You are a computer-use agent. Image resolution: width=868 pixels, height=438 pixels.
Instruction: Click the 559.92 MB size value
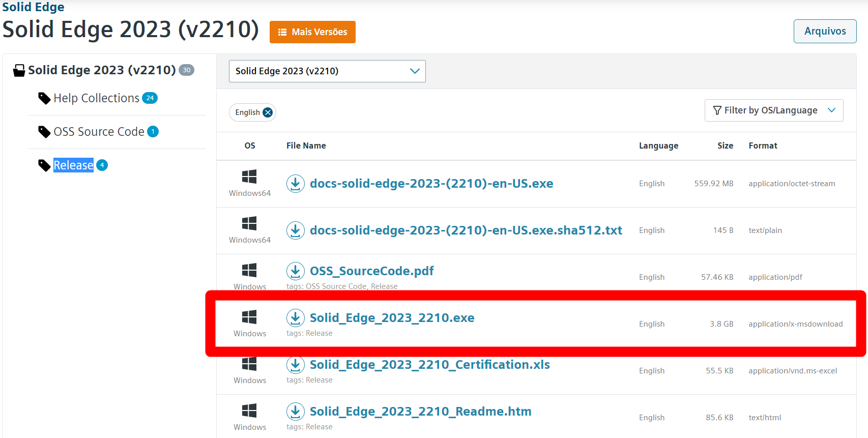(x=714, y=184)
